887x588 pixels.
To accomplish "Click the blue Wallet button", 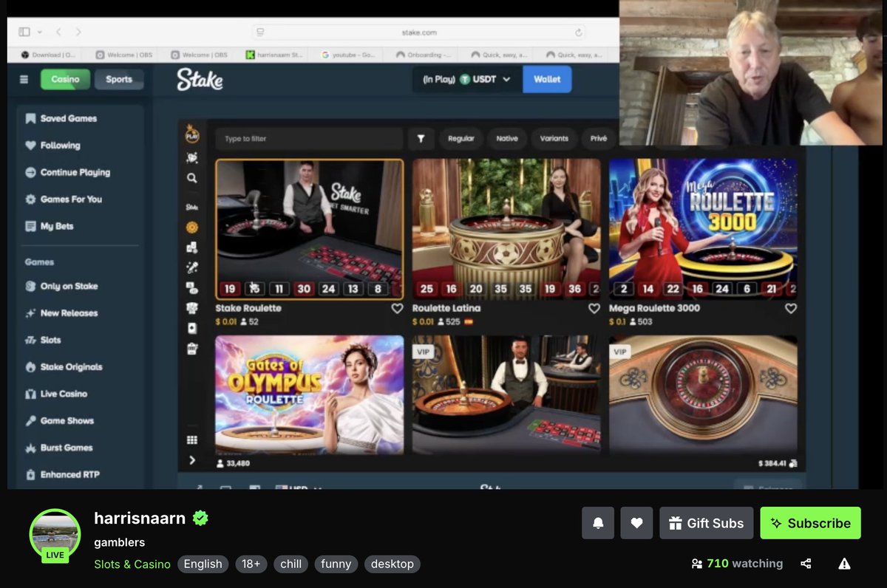I will pyautogui.click(x=547, y=80).
